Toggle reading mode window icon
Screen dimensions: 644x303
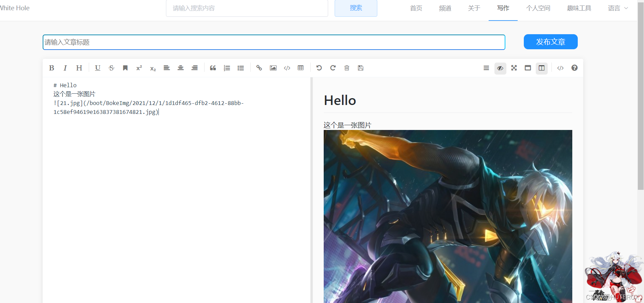tap(528, 68)
